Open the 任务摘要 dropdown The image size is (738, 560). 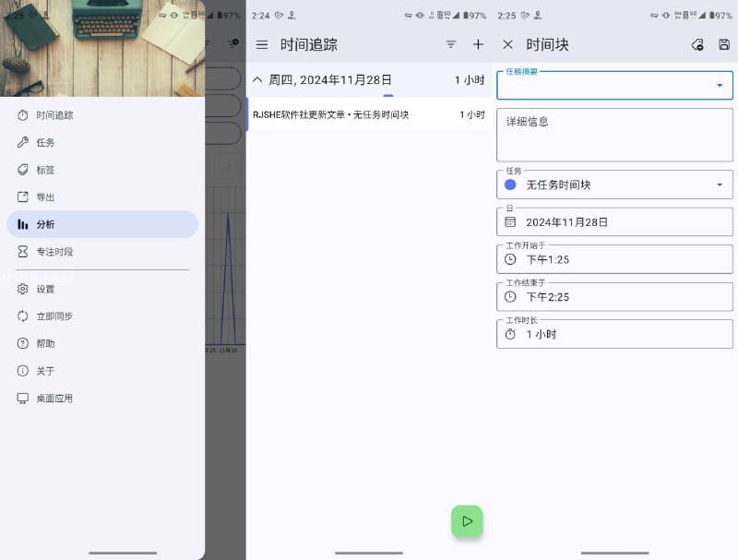coord(613,85)
